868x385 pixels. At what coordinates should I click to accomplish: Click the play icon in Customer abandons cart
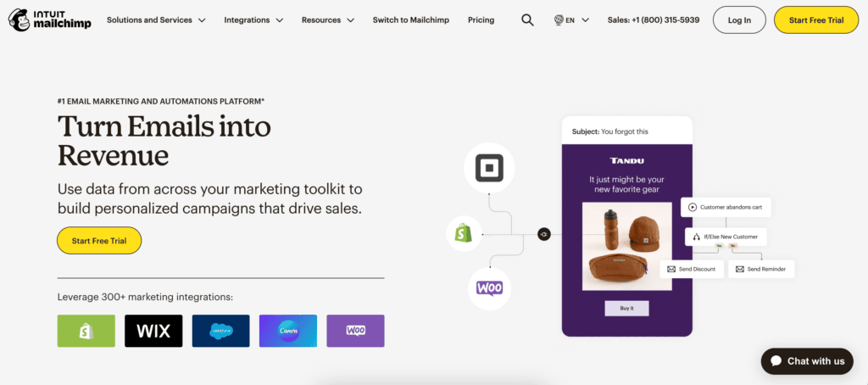pyautogui.click(x=692, y=207)
